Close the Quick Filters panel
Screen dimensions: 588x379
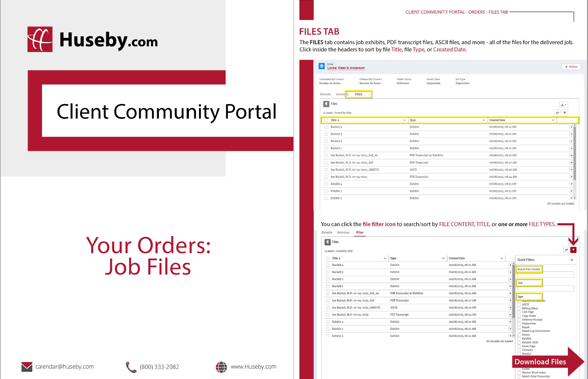click(x=572, y=260)
